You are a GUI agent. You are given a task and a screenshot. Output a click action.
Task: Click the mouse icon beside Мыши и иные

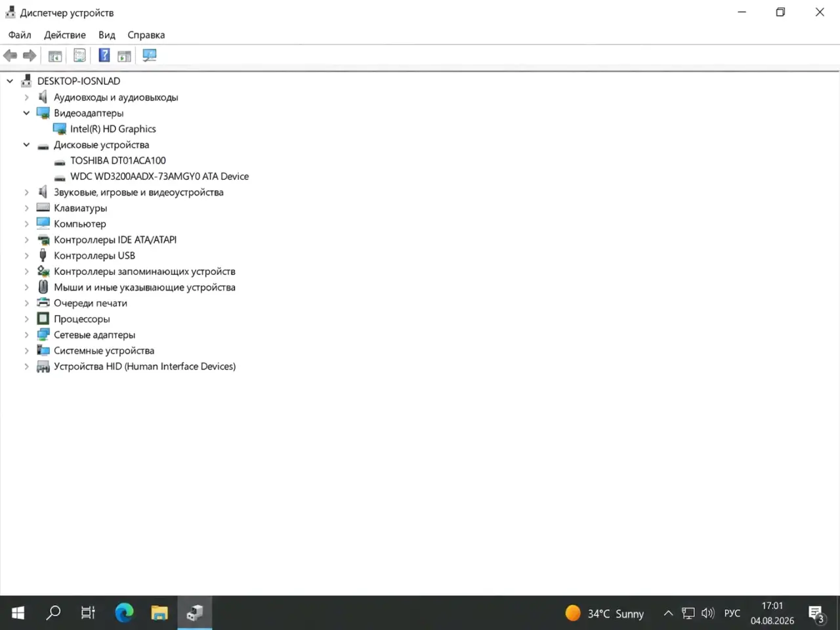point(43,287)
